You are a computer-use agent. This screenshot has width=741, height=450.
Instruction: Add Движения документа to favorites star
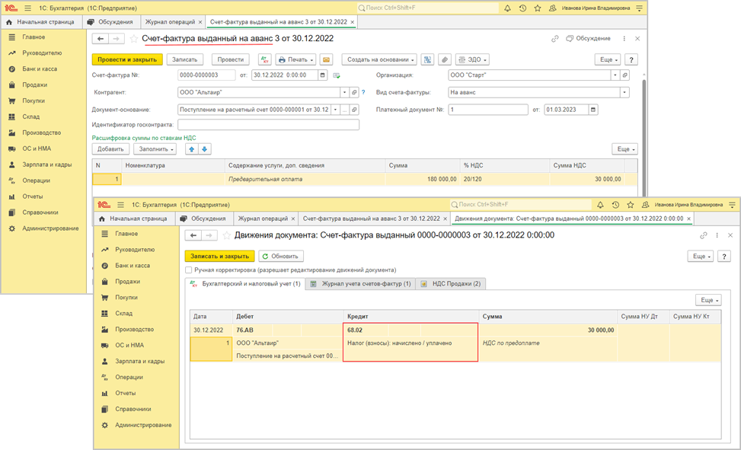226,235
